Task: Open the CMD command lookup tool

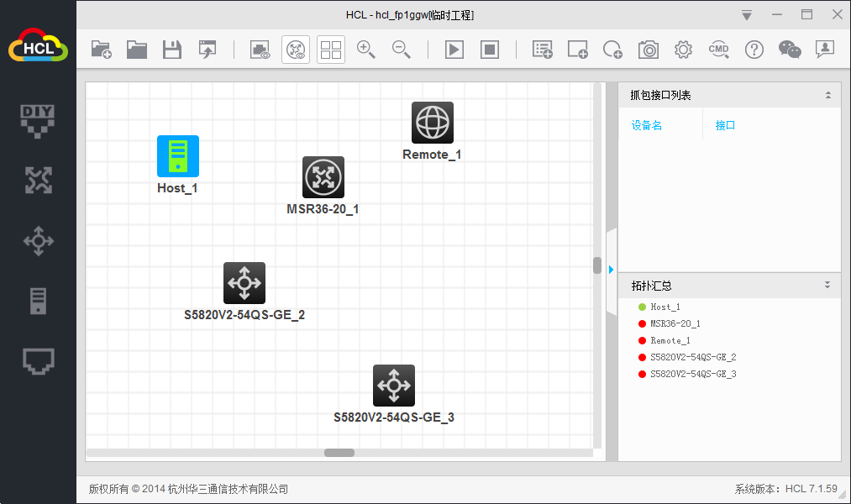Action: point(718,50)
